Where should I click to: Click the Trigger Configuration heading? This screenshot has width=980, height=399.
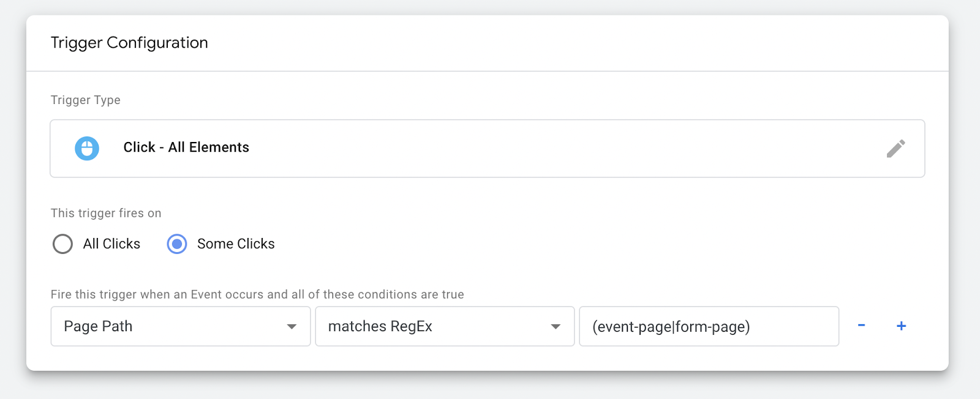pos(129,43)
